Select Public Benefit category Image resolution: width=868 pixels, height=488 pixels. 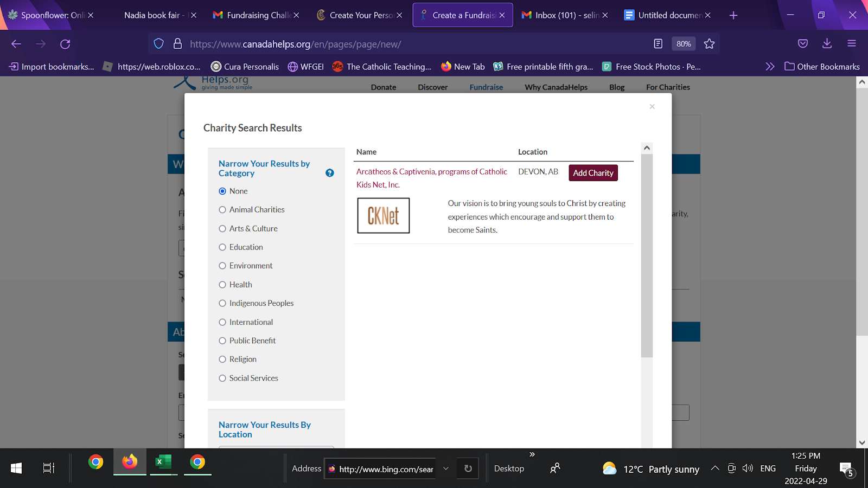[222, 341]
